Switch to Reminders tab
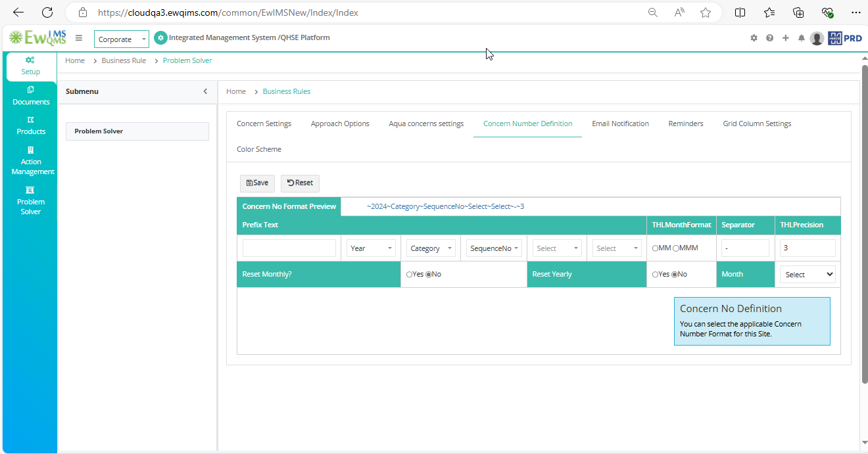 pos(686,124)
